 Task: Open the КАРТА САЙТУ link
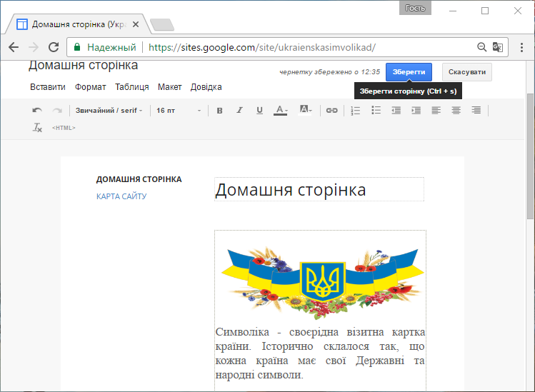click(x=121, y=196)
